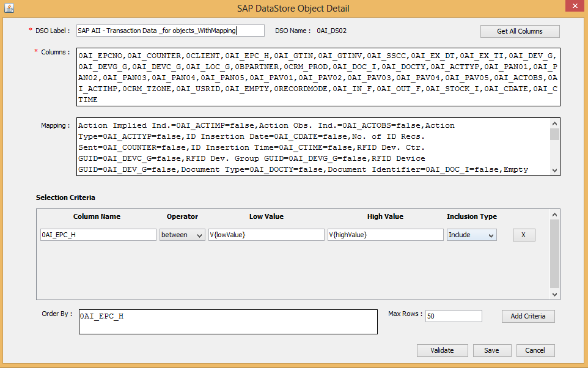Click the High Value input field
This screenshot has height=368, width=588.
pyautogui.click(x=385, y=235)
